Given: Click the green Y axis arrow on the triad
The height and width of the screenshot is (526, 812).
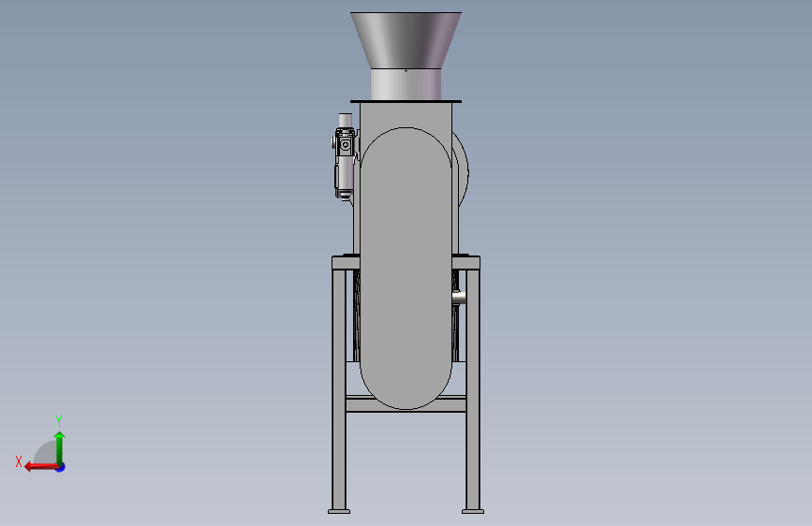Looking at the screenshot, I should click(x=60, y=447).
